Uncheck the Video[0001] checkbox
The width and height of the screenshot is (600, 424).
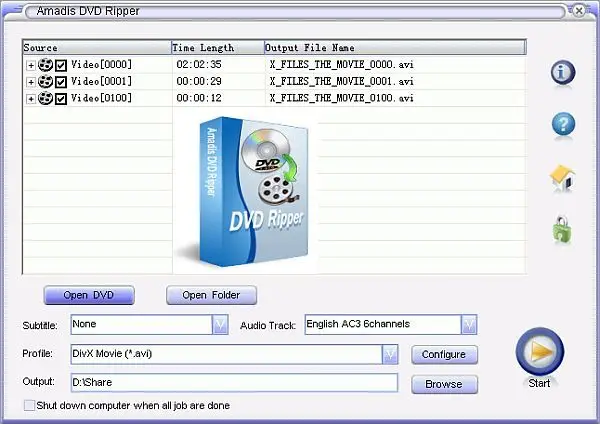pyautogui.click(x=61, y=82)
